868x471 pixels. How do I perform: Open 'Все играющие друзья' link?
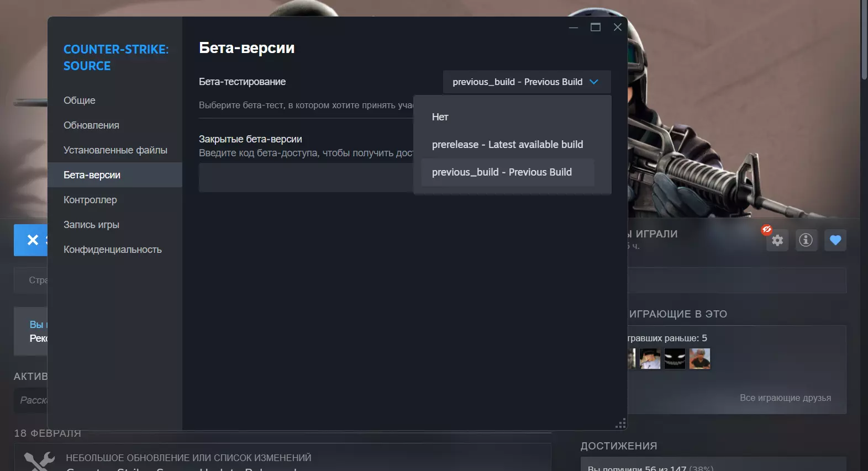coord(785,398)
